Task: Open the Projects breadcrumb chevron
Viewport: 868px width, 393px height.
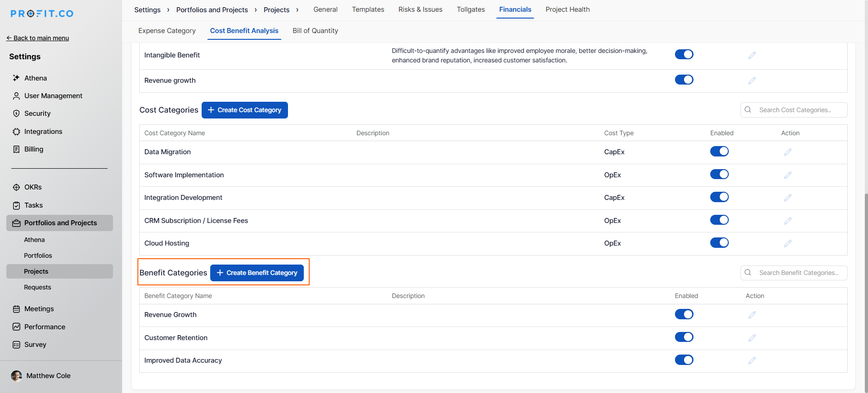Action: pyautogui.click(x=297, y=10)
